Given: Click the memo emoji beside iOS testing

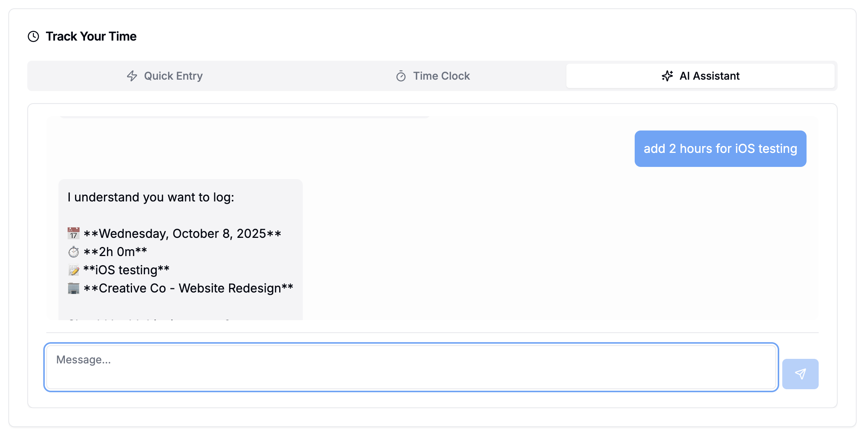Looking at the screenshot, I should point(73,269).
